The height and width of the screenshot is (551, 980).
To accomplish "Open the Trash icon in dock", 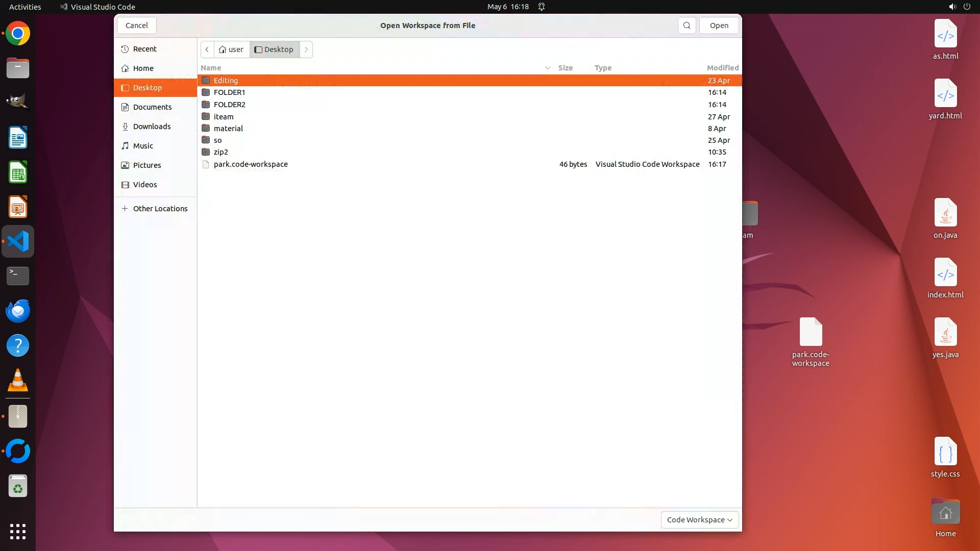I will [x=18, y=487].
